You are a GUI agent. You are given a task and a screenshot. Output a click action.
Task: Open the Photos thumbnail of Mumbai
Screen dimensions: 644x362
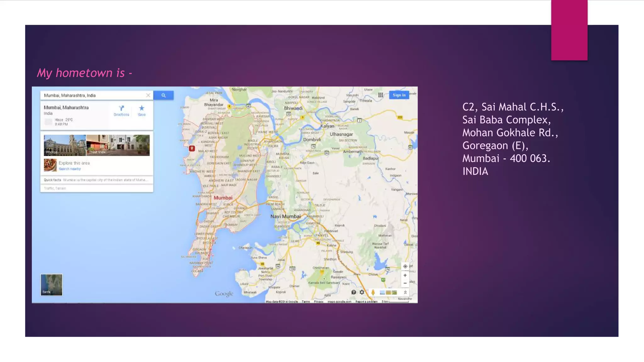pos(65,145)
